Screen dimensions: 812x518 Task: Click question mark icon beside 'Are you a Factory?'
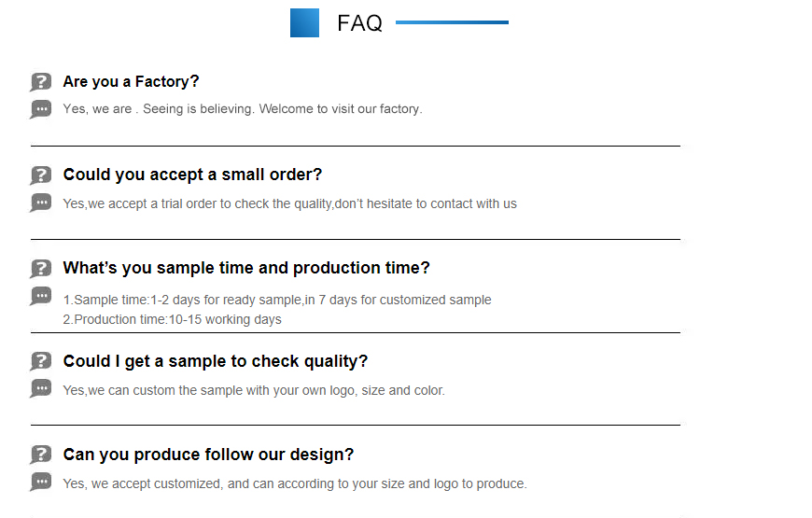point(41,82)
